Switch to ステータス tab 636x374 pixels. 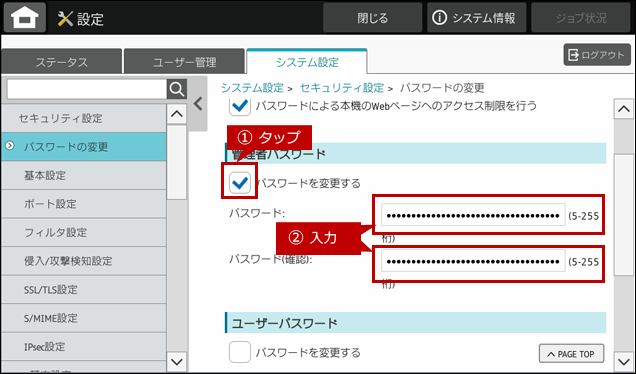coord(62,62)
